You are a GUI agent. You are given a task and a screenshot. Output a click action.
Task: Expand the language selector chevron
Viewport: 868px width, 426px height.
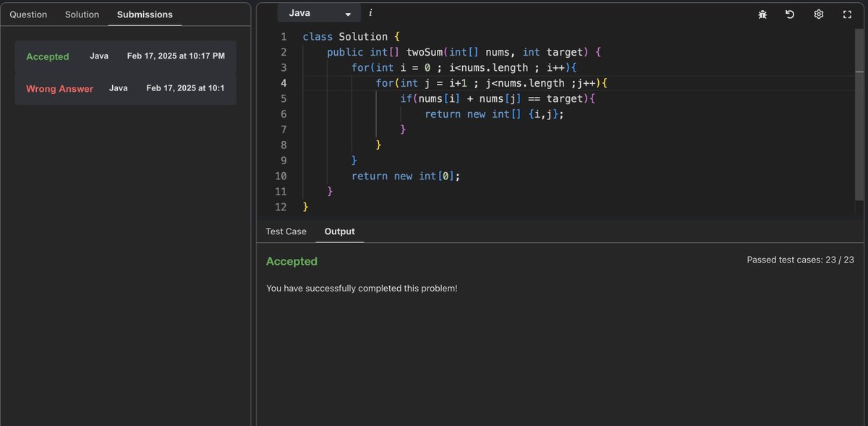[x=346, y=12]
